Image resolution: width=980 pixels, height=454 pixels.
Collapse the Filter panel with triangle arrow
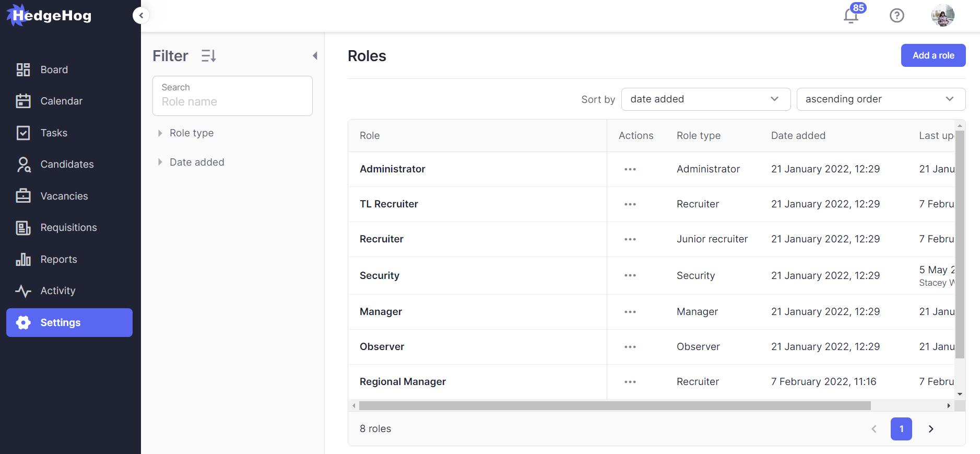click(x=315, y=56)
